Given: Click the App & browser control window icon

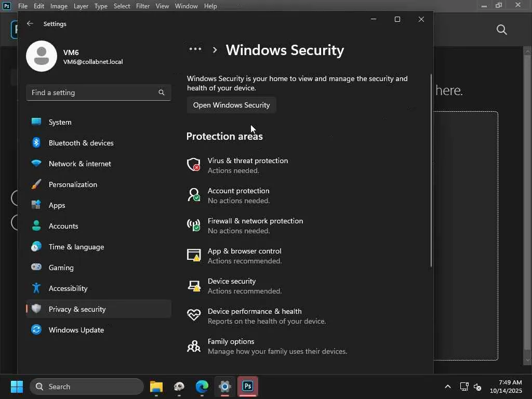Looking at the screenshot, I should pos(194,255).
